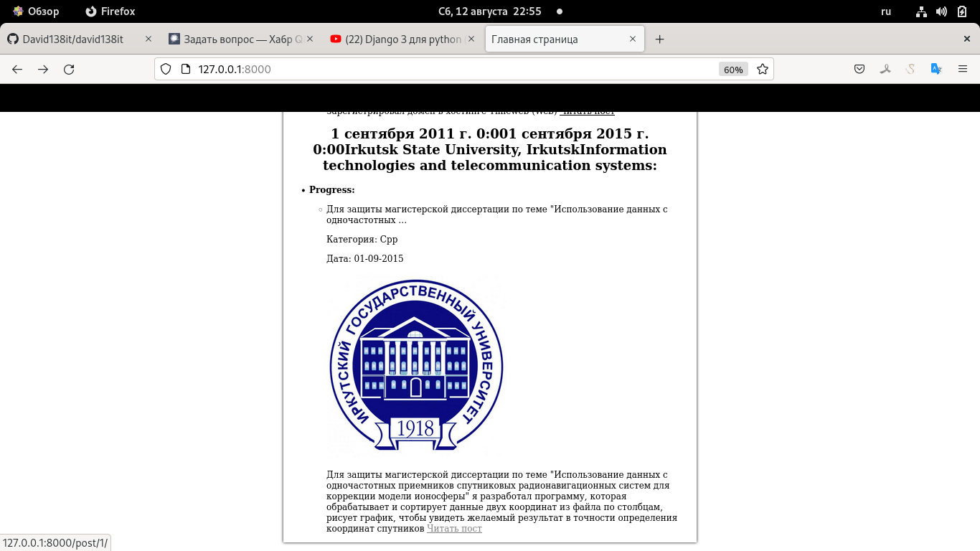The height and width of the screenshot is (551, 980).
Task: Save page to Pocket
Action: click(859, 69)
